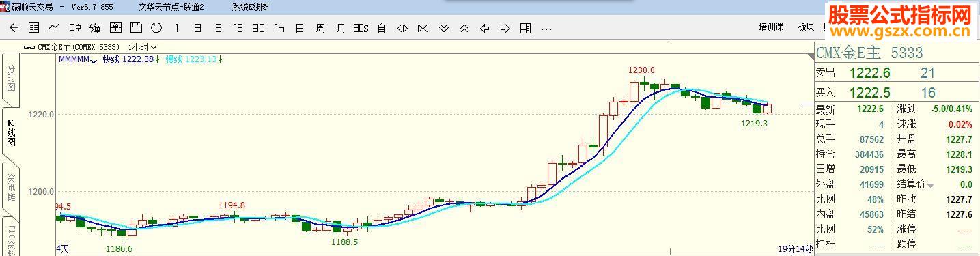The width and height of the screenshot is (980, 256).
Task: Switch to weekly 周 period
Action: click(x=320, y=28)
